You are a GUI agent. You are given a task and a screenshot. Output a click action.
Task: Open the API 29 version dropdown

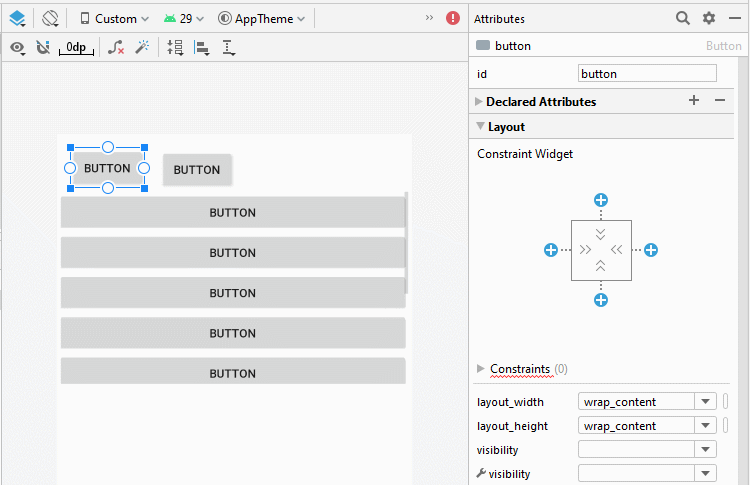tap(184, 19)
